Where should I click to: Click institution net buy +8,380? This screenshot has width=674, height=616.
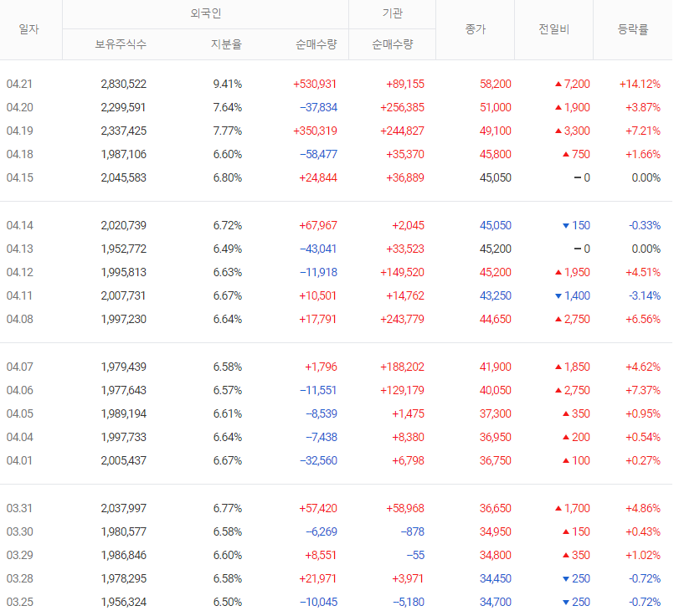pyautogui.click(x=408, y=437)
